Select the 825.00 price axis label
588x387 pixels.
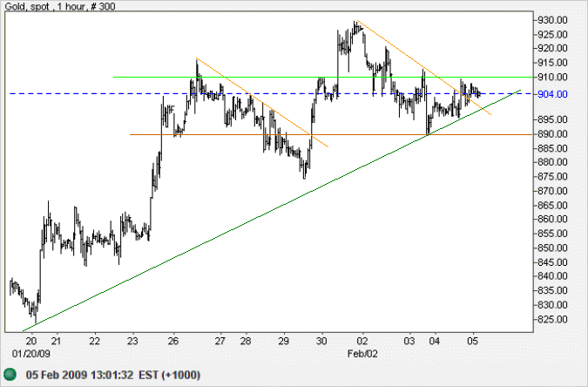tap(552, 319)
